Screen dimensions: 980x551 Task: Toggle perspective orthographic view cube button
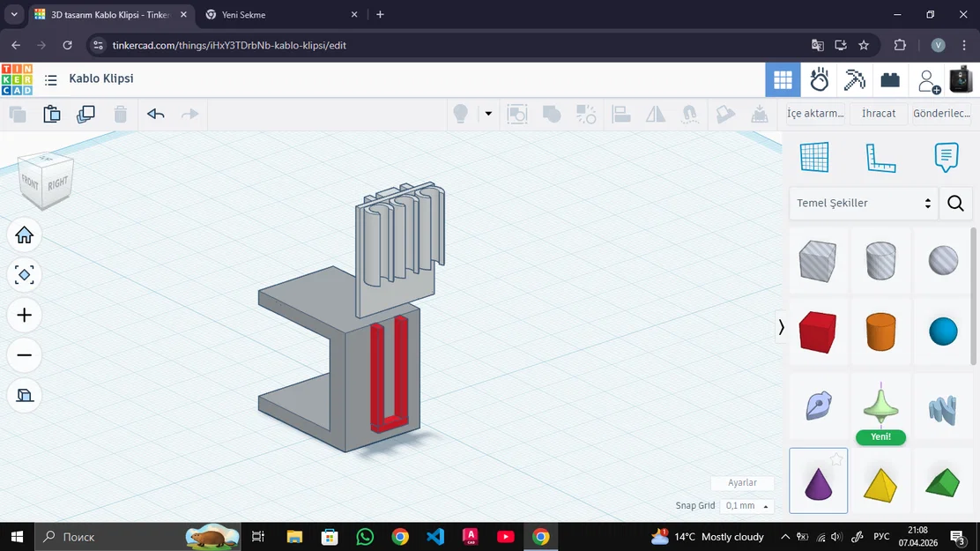point(25,395)
